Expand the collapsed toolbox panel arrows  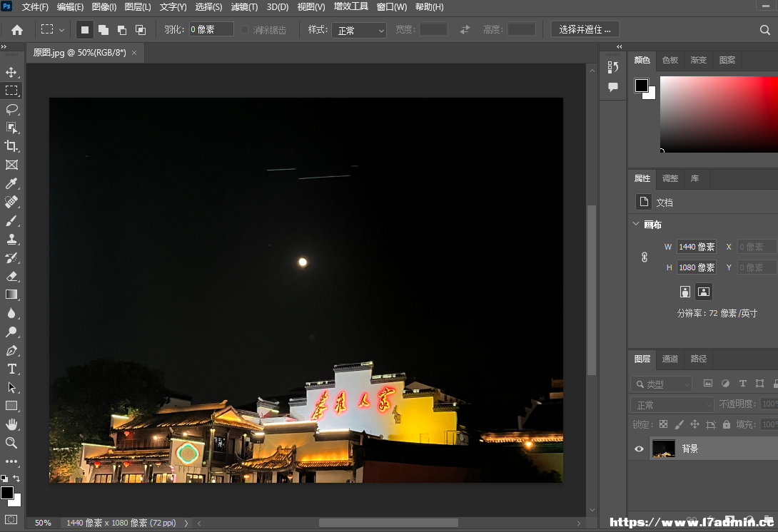pyautogui.click(x=4, y=46)
